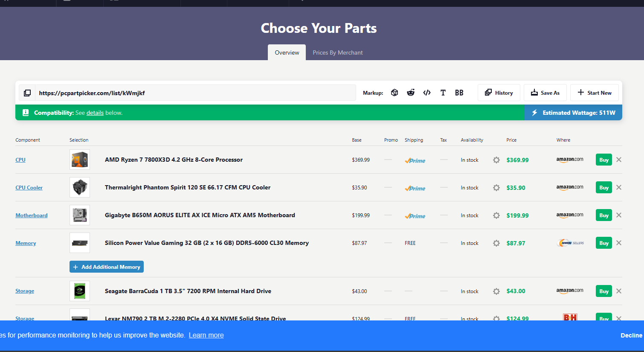
Task: Select HTML code markup icon
Action: pyautogui.click(x=427, y=93)
